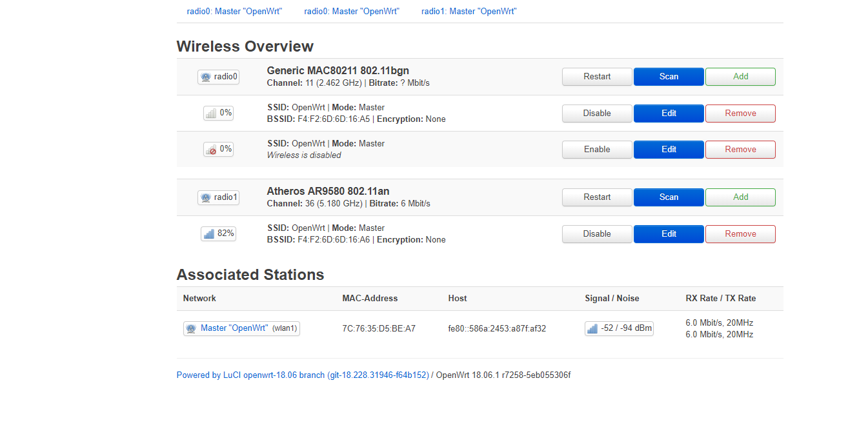Click the Channel: 36 (5.180 GHz) text
The image size is (868, 436).
pos(314,204)
